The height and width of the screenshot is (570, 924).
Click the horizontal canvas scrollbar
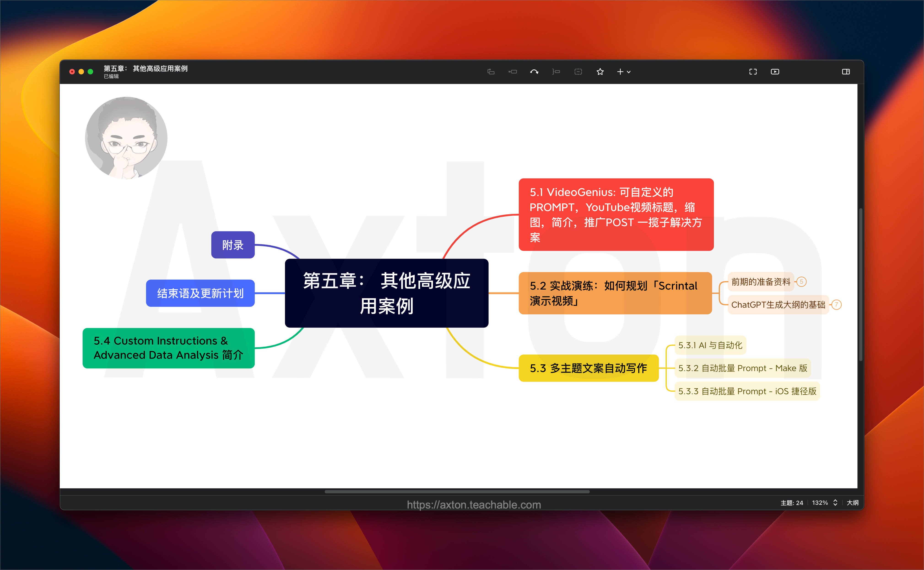click(x=457, y=491)
